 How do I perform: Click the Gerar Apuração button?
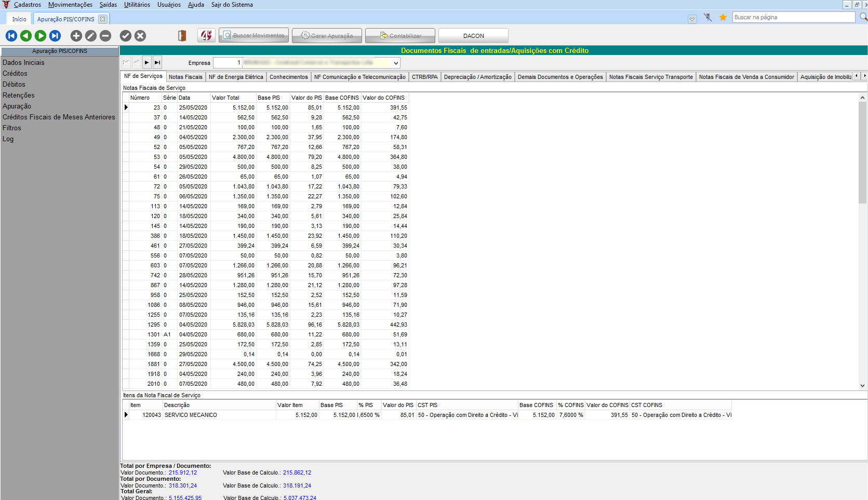327,35
